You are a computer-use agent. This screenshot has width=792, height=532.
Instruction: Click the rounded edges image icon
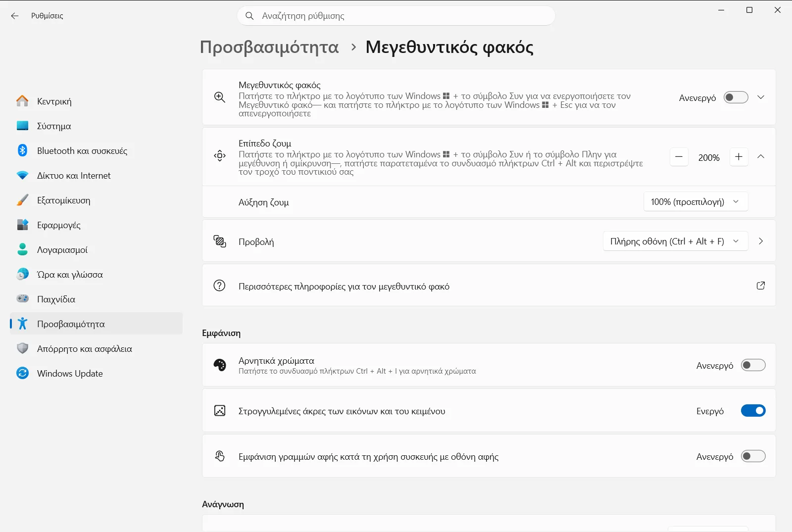coord(220,410)
